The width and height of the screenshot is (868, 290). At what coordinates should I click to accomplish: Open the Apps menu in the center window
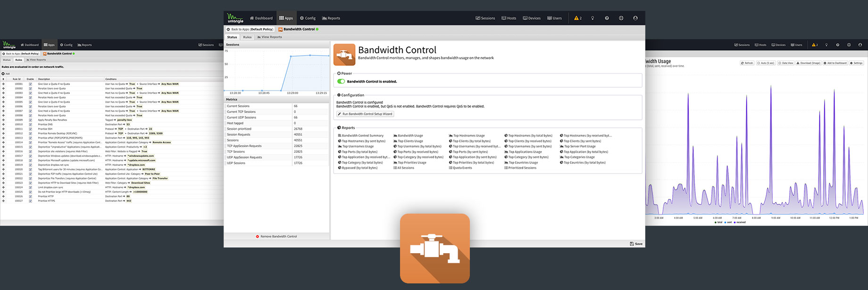pyautogui.click(x=286, y=18)
